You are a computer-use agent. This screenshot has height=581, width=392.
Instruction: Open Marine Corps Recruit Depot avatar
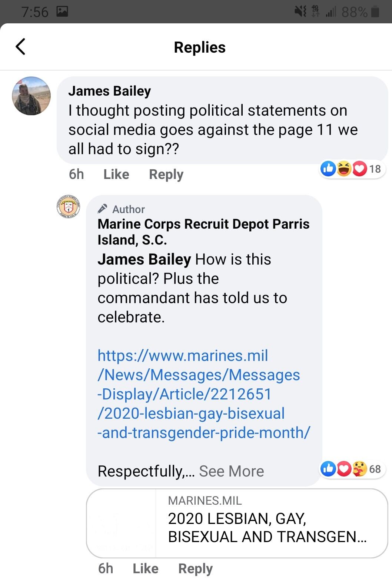[x=69, y=206]
